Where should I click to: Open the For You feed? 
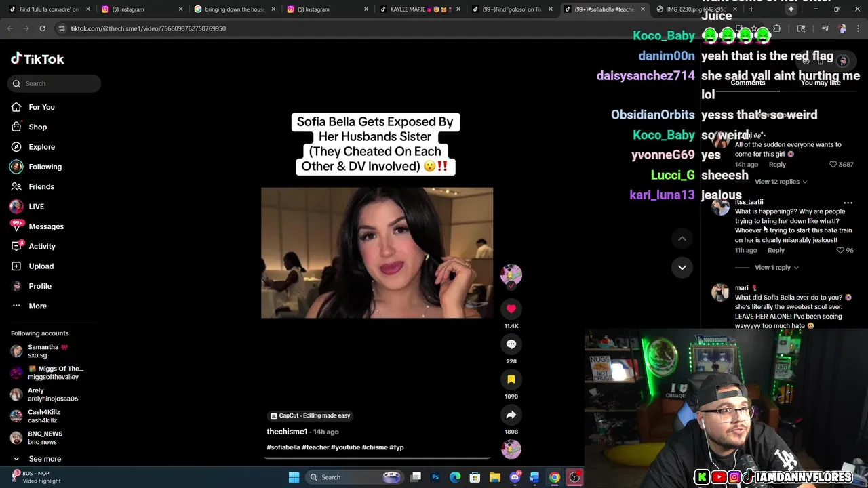pyautogui.click(x=41, y=107)
